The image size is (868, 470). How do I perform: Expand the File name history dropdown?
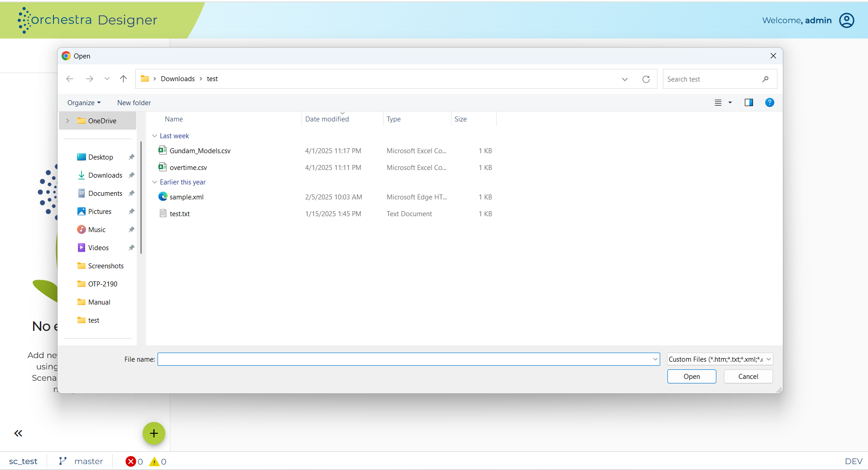click(655, 359)
